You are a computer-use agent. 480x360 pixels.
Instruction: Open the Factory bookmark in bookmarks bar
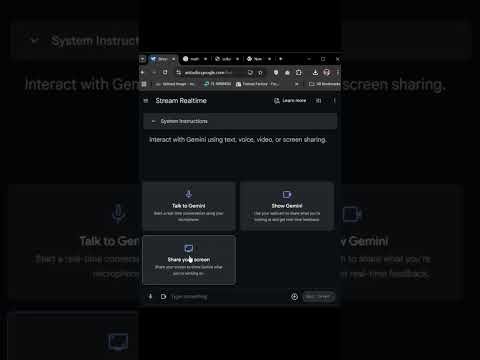click(257, 84)
